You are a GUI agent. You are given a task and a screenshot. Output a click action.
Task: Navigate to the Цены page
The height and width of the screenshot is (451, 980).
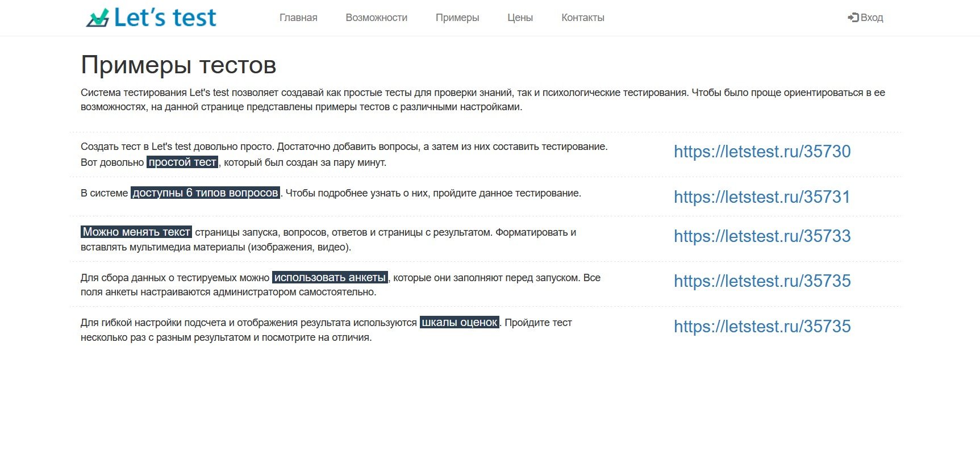tap(520, 18)
